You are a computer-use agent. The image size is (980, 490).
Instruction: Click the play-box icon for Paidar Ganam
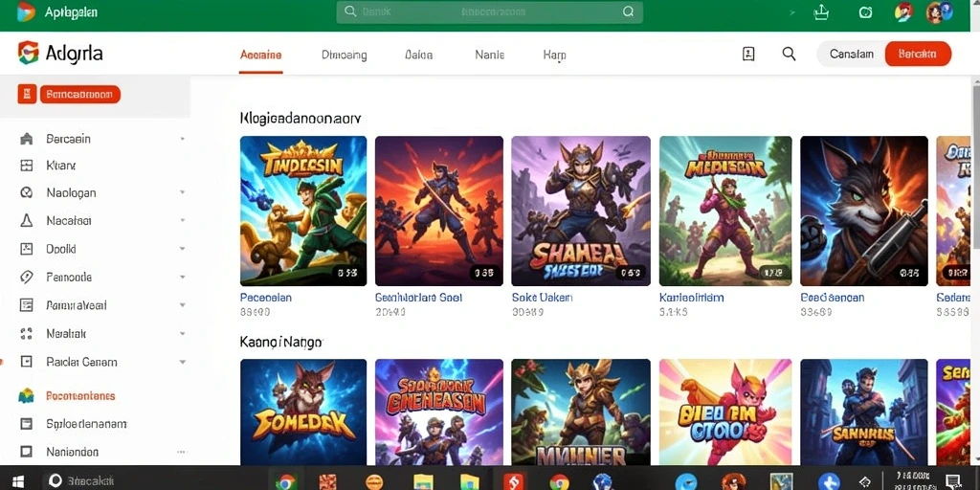[26, 361]
